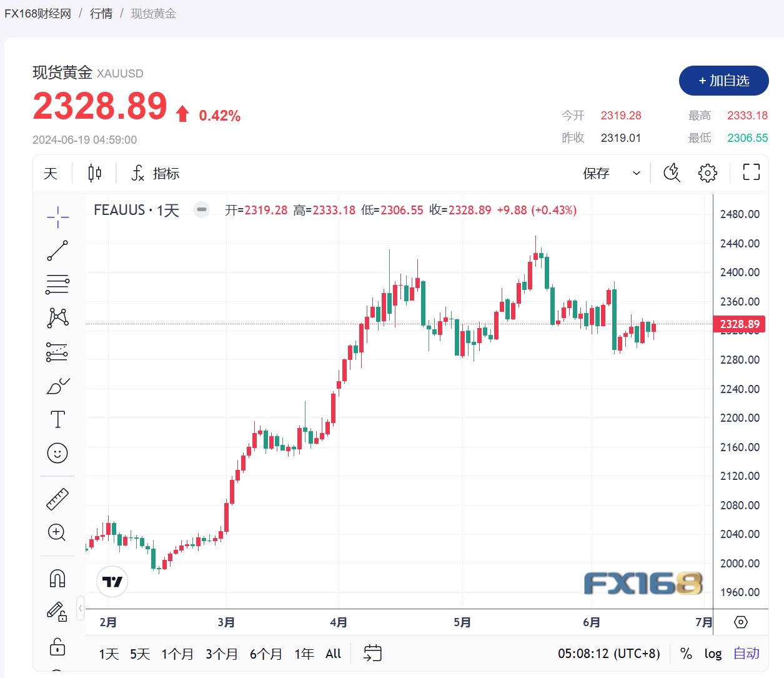The height and width of the screenshot is (678, 784).
Task: Open quick search with the lightning magnifier icon
Action: point(671,173)
